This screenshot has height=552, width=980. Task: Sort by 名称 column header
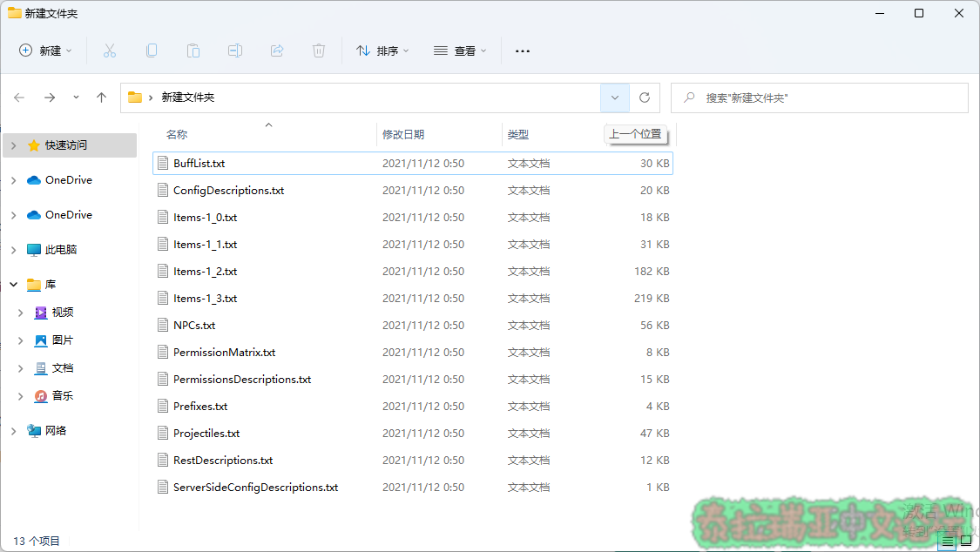177,134
